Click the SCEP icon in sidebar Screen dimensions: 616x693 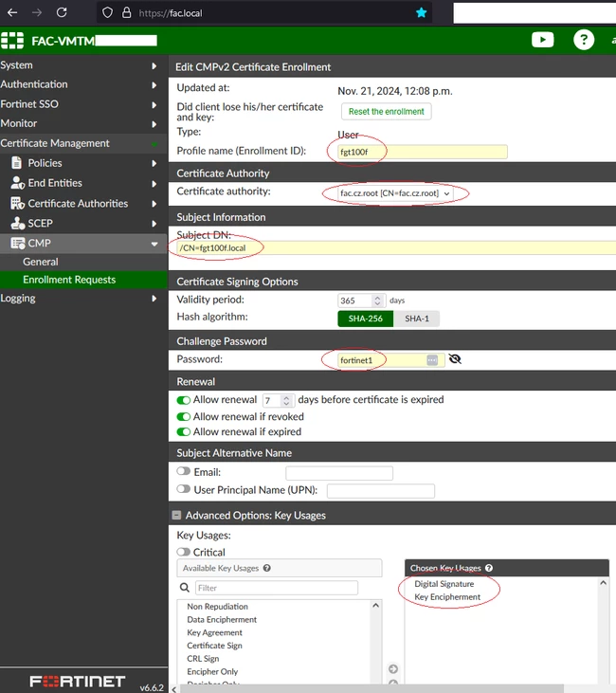pos(18,223)
